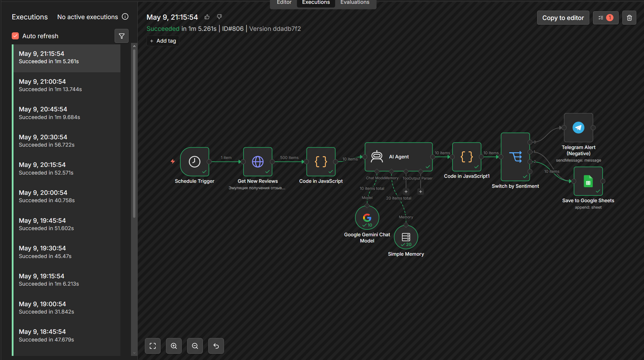Toggle the Auto refresh checkbox
This screenshot has width=644, height=360.
point(15,36)
